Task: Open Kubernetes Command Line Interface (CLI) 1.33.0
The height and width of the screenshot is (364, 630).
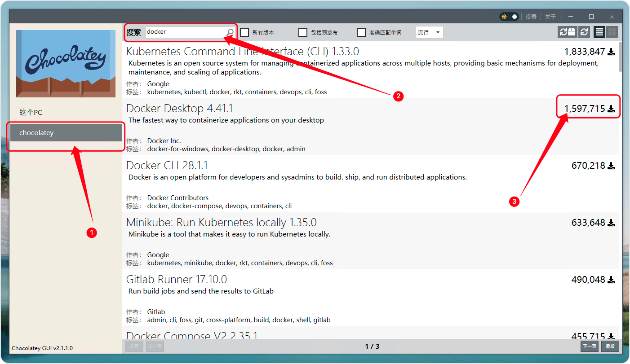Action: click(243, 51)
